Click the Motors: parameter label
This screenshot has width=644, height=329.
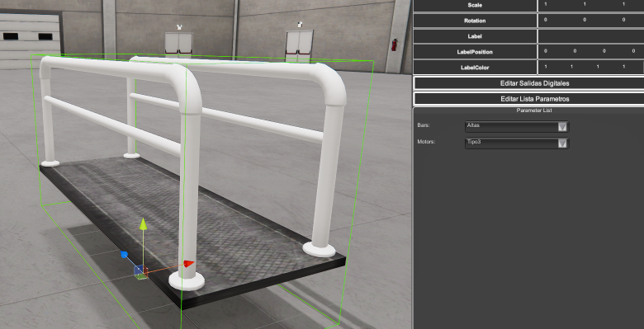point(426,142)
